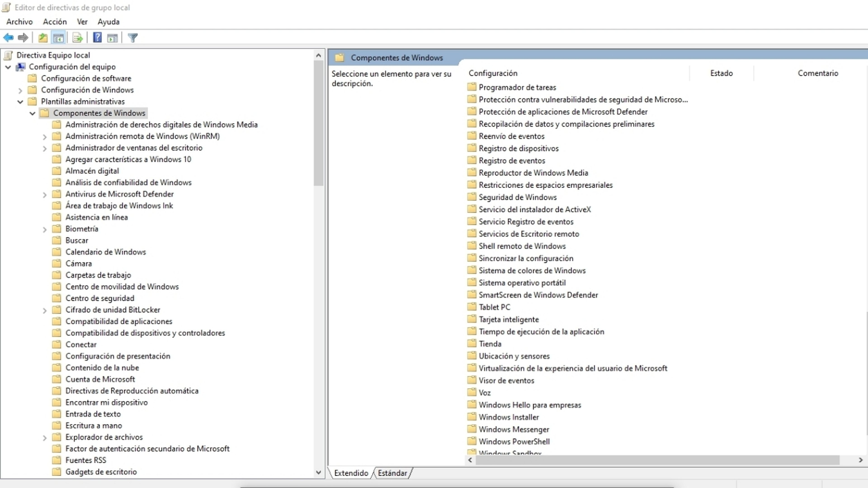Select Windows Installer list folder
This screenshot has height=488, width=868.
[509, 417]
